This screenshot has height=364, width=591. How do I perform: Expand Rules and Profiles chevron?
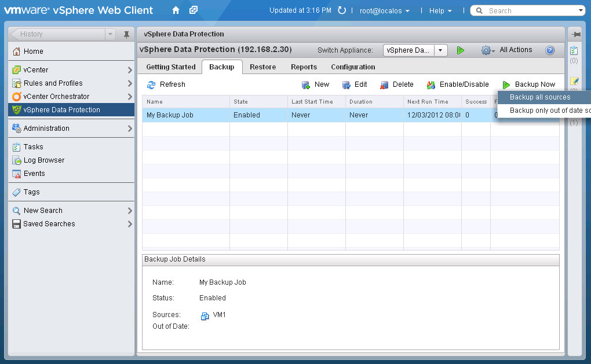pos(130,83)
